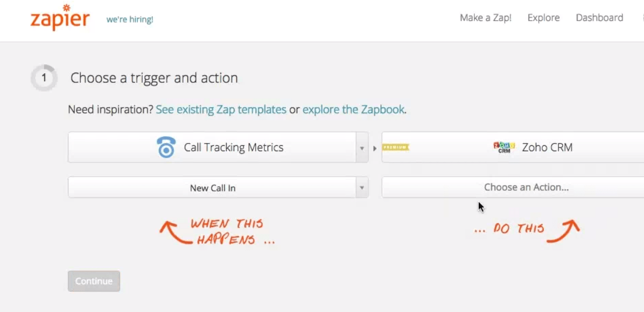Click the Zoho CRM logo icon
The image size is (644, 312).
click(504, 147)
